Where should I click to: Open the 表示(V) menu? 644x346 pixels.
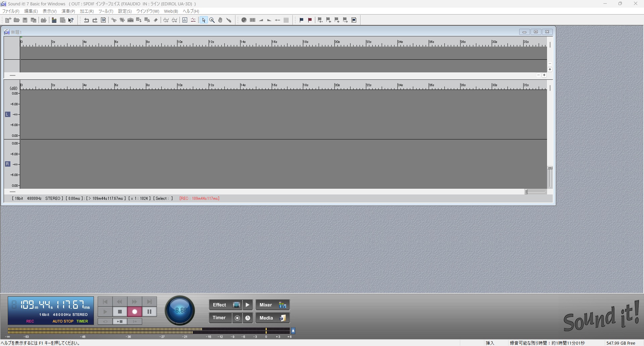point(50,11)
